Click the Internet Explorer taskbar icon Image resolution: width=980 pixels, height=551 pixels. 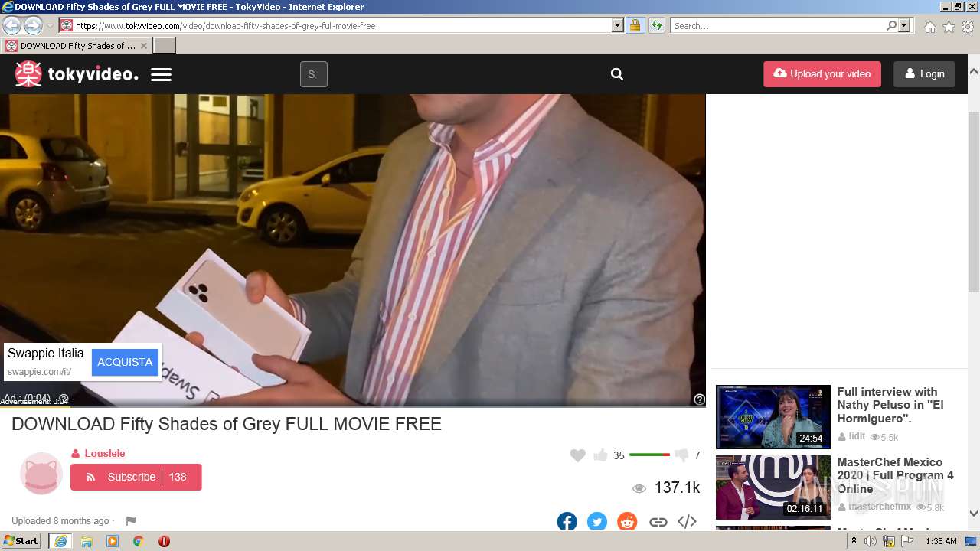[60, 540]
